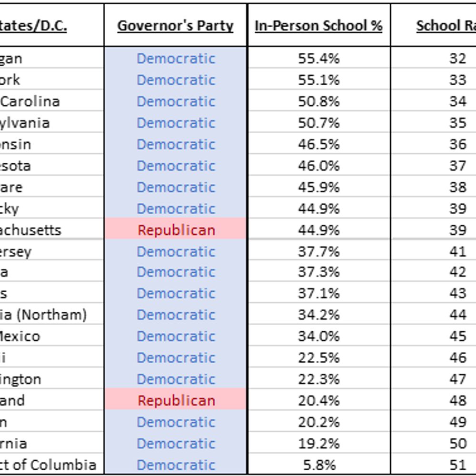The height and width of the screenshot is (476, 476).
Task: Select the 55.4% cell
Action: pyautogui.click(x=319, y=58)
